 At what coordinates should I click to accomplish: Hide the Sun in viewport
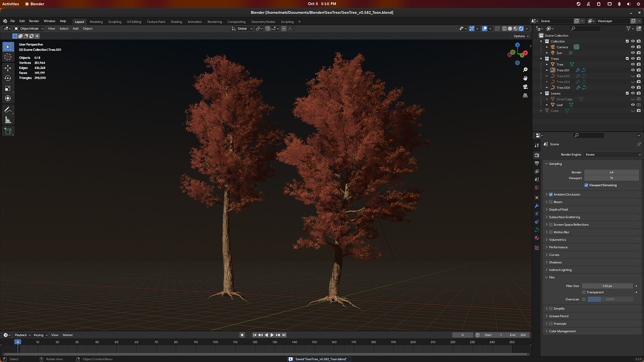(633, 53)
